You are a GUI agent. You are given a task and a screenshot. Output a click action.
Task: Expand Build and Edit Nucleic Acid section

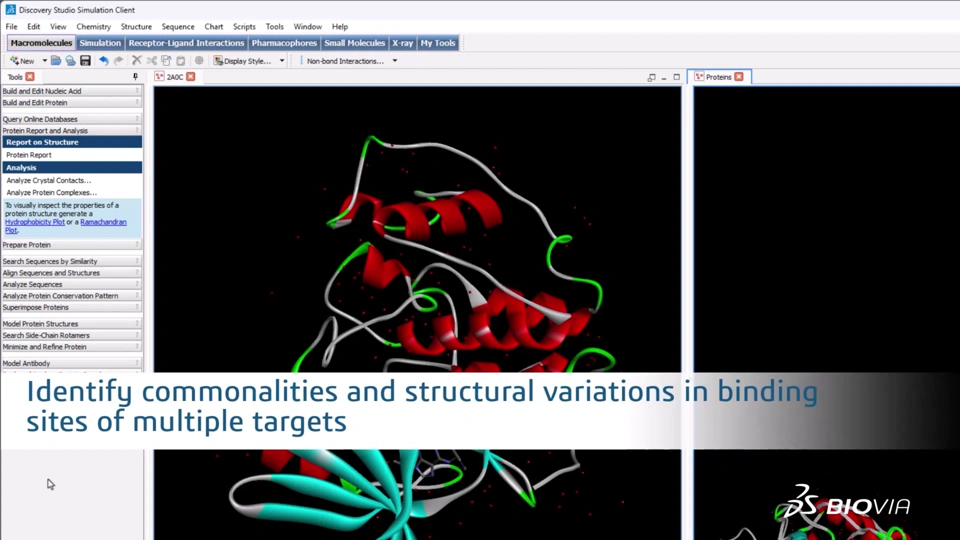pyautogui.click(x=72, y=91)
